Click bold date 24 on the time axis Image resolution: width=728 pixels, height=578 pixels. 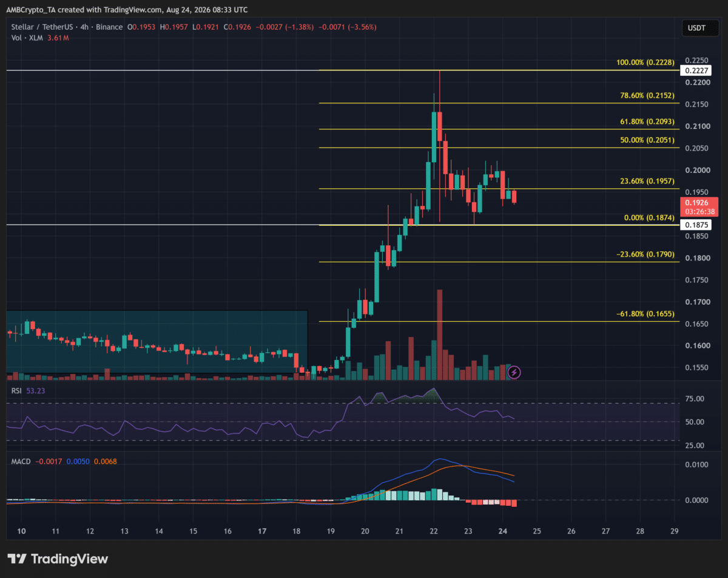coord(503,531)
